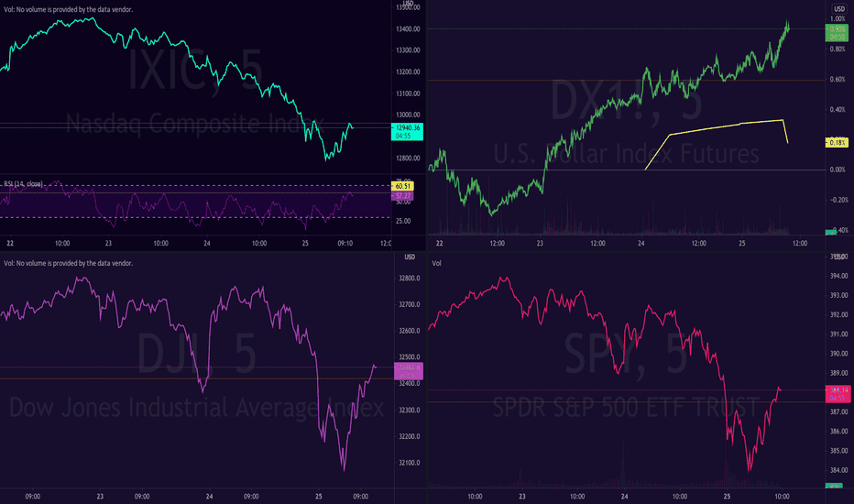Click 32800.0 on Dow Jones price axis
This screenshot has height=504, width=854.
pyautogui.click(x=410, y=279)
